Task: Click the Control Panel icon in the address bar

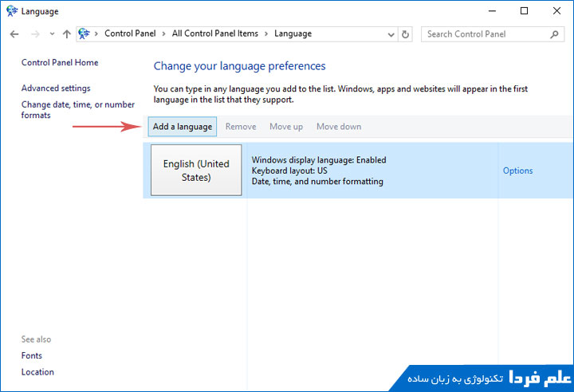Action: (84, 34)
